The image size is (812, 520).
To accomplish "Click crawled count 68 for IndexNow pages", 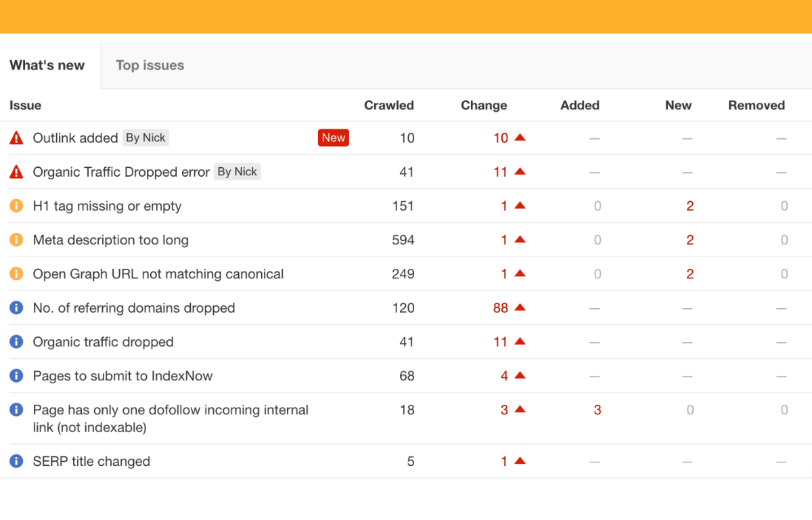I will click(407, 376).
